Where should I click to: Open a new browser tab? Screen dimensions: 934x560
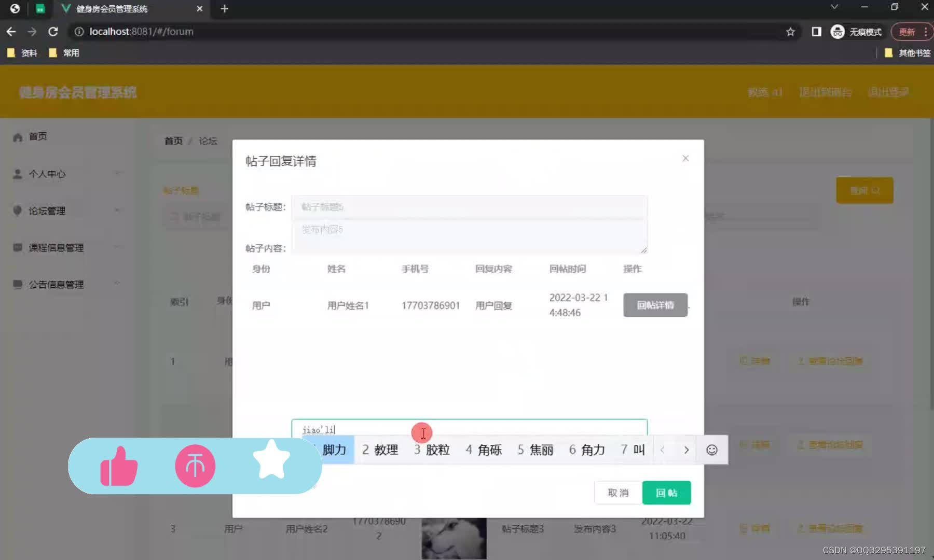(224, 8)
